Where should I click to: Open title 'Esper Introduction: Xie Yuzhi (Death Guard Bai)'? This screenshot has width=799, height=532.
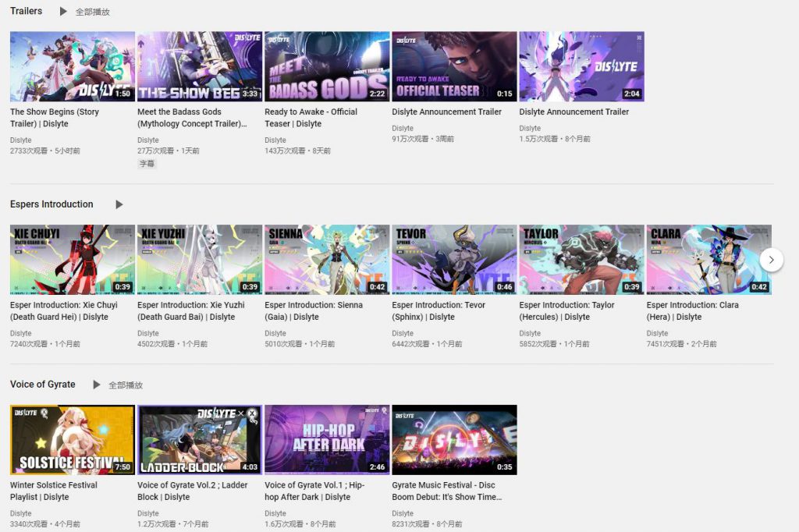(x=191, y=310)
